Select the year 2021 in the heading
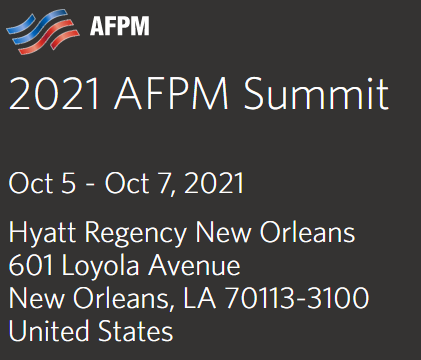This screenshot has height=360, width=421. point(54,94)
